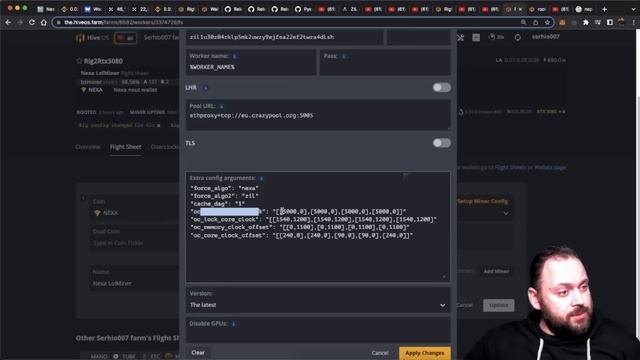Toggle the LHR switch

pyautogui.click(x=442, y=87)
